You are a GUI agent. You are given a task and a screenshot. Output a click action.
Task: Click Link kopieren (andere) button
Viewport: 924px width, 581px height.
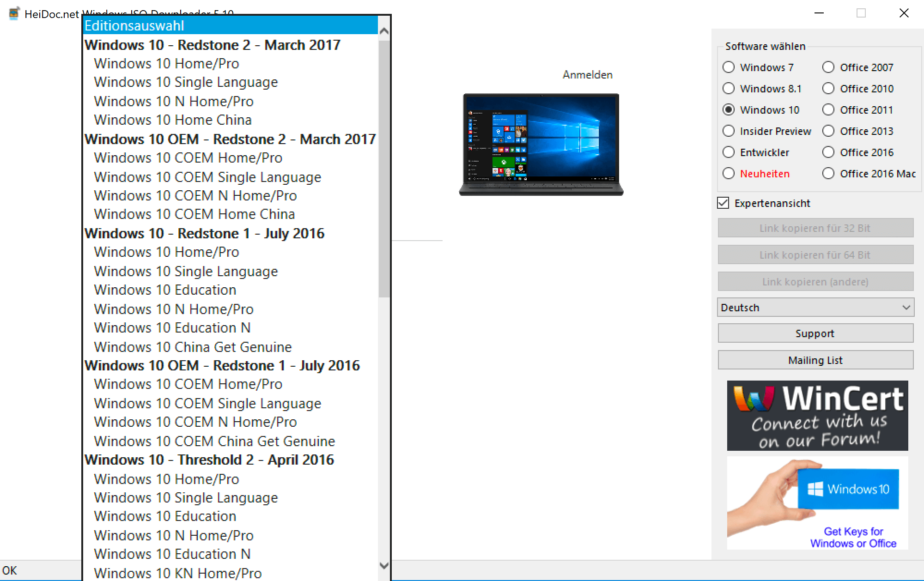(815, 282)
